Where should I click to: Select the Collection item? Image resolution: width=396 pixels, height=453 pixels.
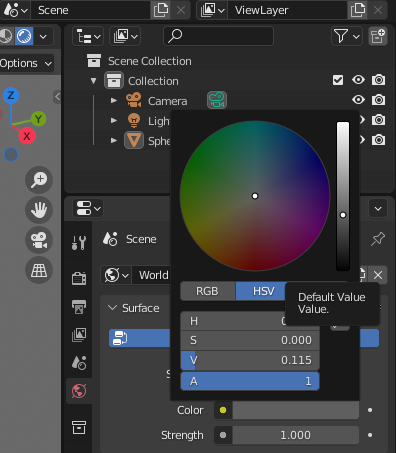tap(153, 81)
